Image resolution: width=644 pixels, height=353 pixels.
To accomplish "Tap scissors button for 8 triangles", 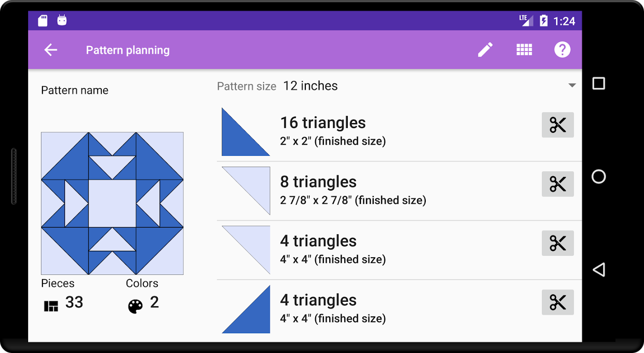I will (558, 184).
